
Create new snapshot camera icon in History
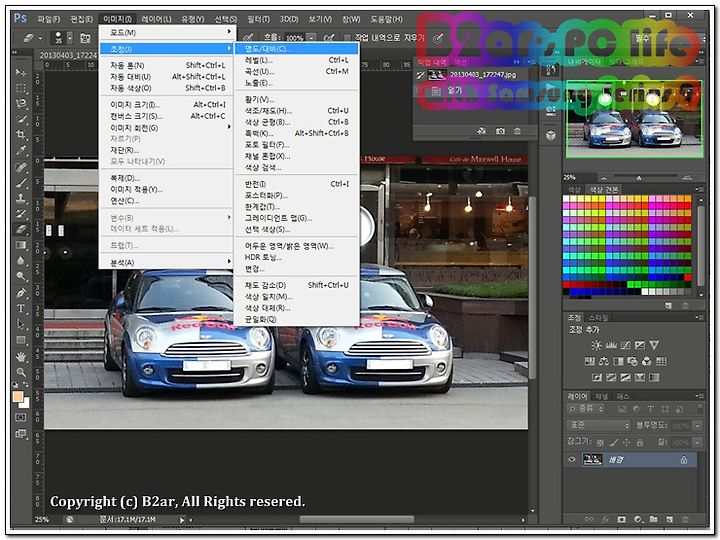500,131
